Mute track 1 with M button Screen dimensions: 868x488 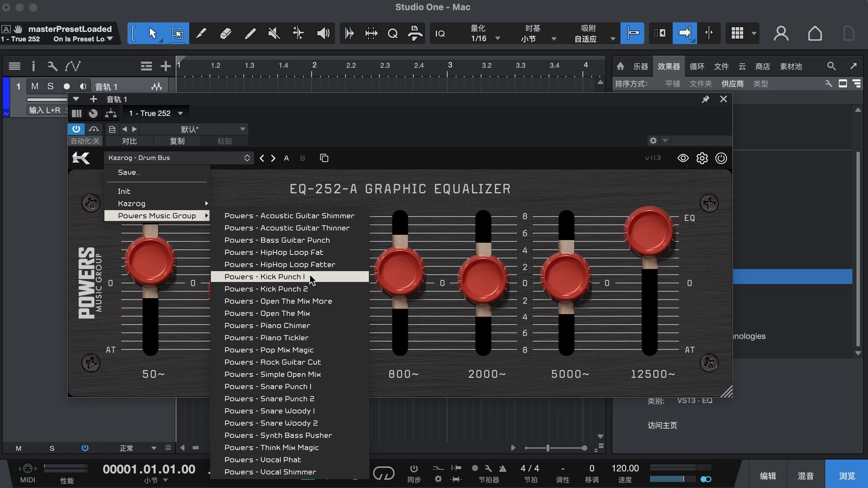(35, 86)
